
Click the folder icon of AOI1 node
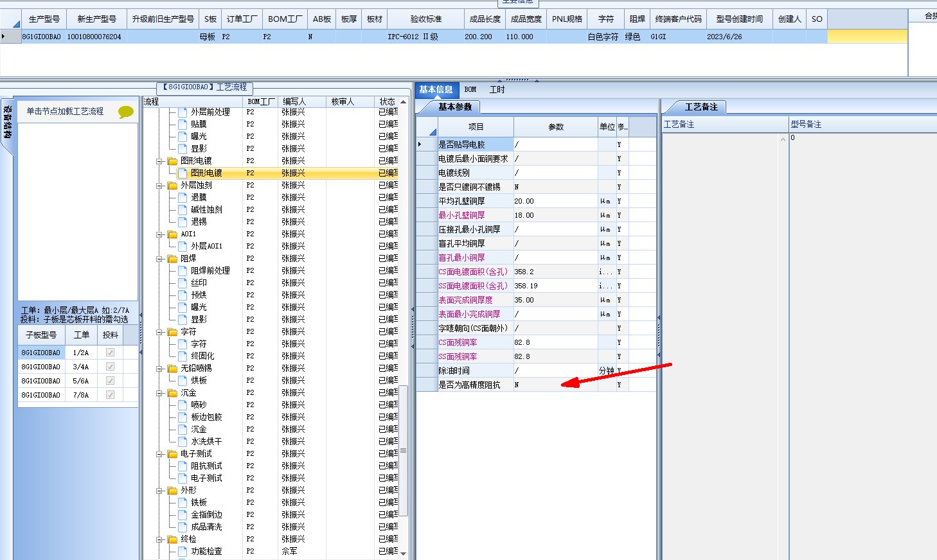pyautogui.click(x=172, y=234)
